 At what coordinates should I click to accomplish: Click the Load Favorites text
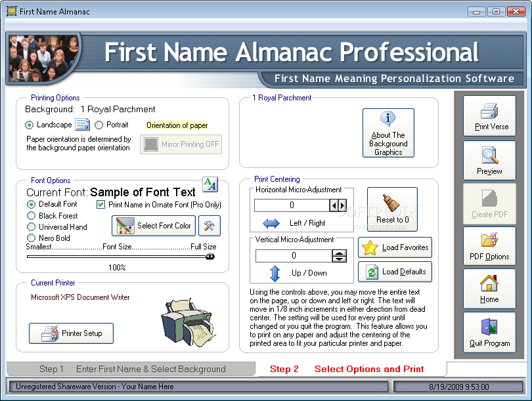[x=405, y=247]
